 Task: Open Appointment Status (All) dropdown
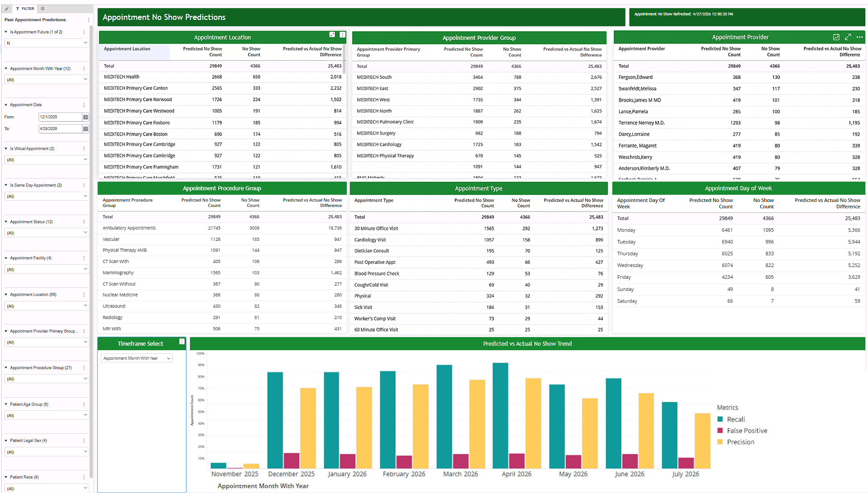pos(47,233)
